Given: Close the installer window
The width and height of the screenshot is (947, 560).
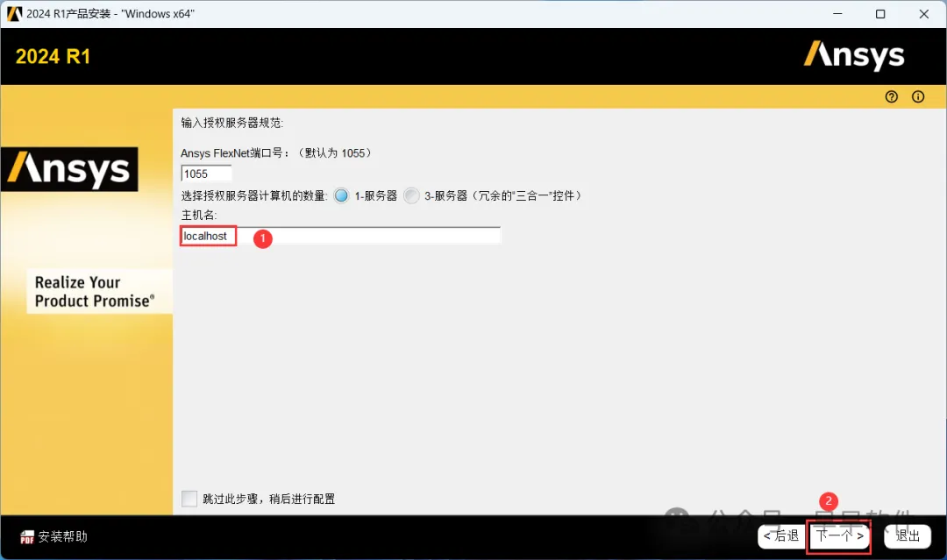Looking at the screenshot, I should point(924,14).
